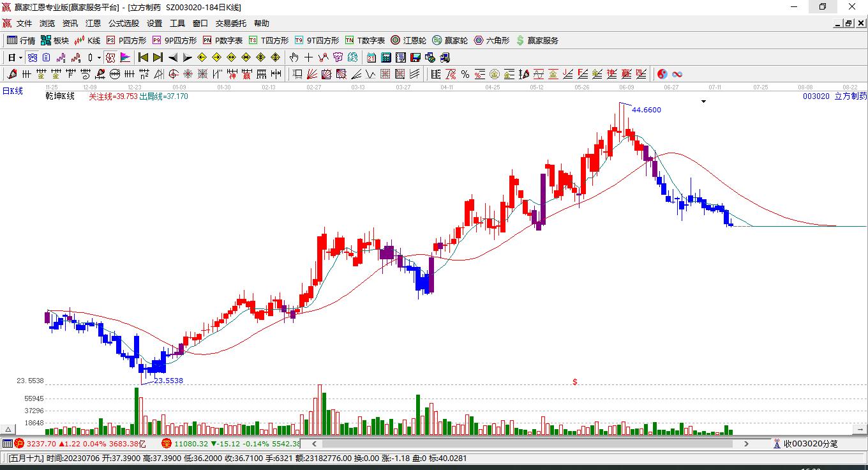Open the 交易委托 menu
Screen dimensions: 868x470
(x=231, y=24)
